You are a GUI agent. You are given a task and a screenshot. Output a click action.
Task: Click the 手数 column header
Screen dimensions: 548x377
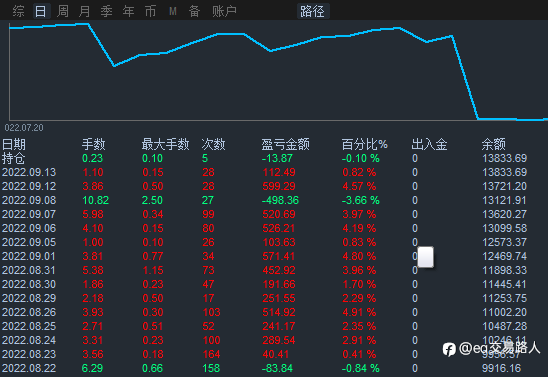pyautogui.click(x=94, y=144)
